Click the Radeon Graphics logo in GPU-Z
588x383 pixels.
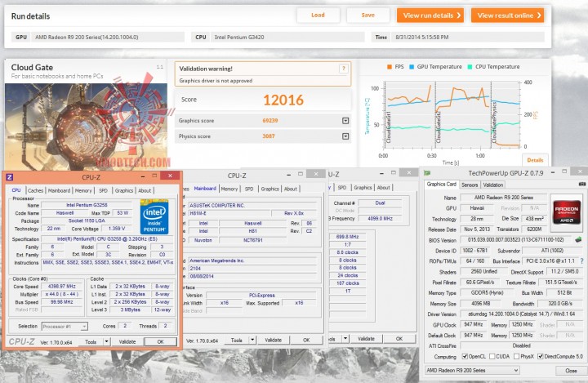click(566, 211)
